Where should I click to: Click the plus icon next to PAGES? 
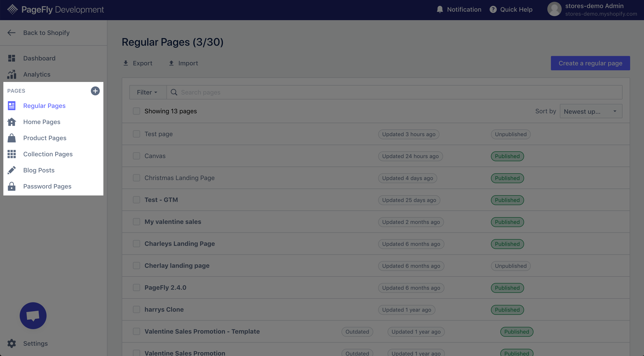coord(95,91)
